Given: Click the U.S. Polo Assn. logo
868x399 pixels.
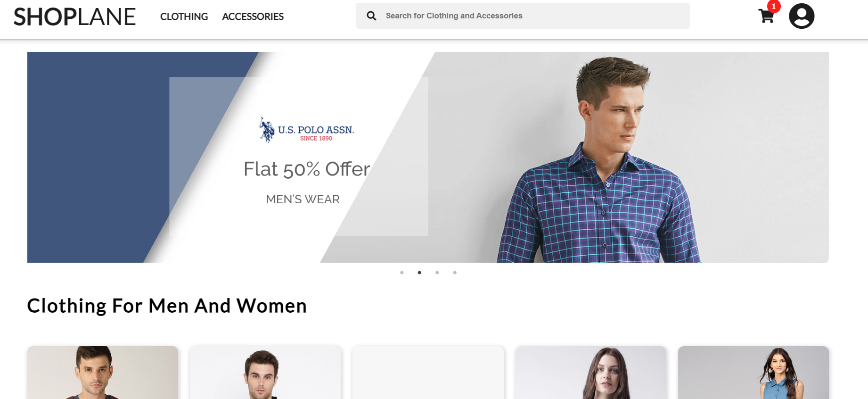Looking at the screenshot, I should 307,130.
